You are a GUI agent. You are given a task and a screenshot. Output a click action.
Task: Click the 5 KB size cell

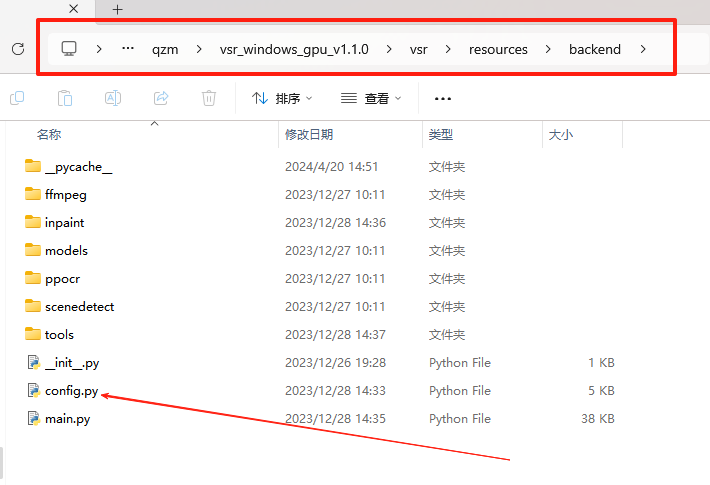pos(601,391)
